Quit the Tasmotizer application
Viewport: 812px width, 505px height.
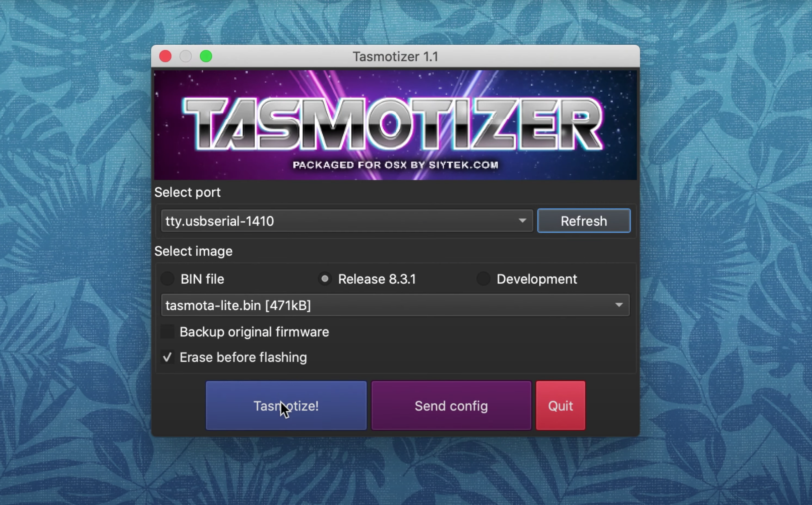561,406
